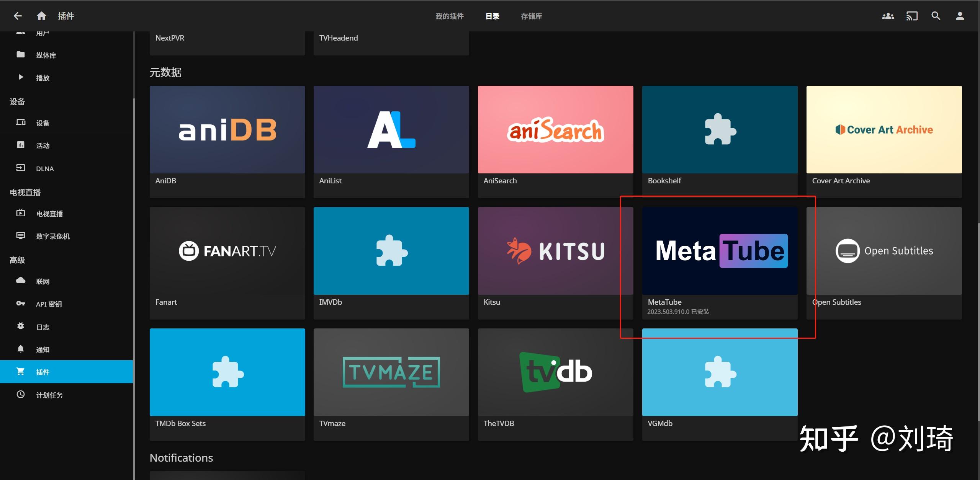The width and height of the screenshot is (980, 480).
Task: Select the 目录 tab
Action: 492,16
